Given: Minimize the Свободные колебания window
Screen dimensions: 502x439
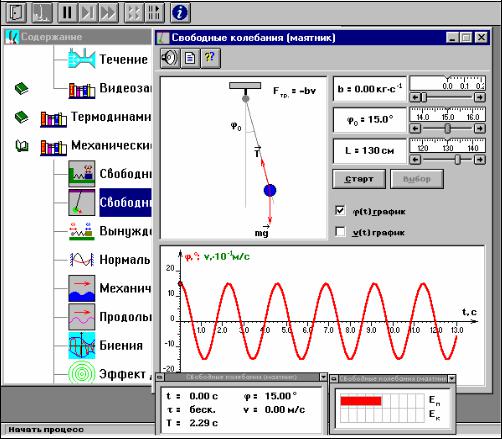Looking at the screenshot, I should coord(452,37).
